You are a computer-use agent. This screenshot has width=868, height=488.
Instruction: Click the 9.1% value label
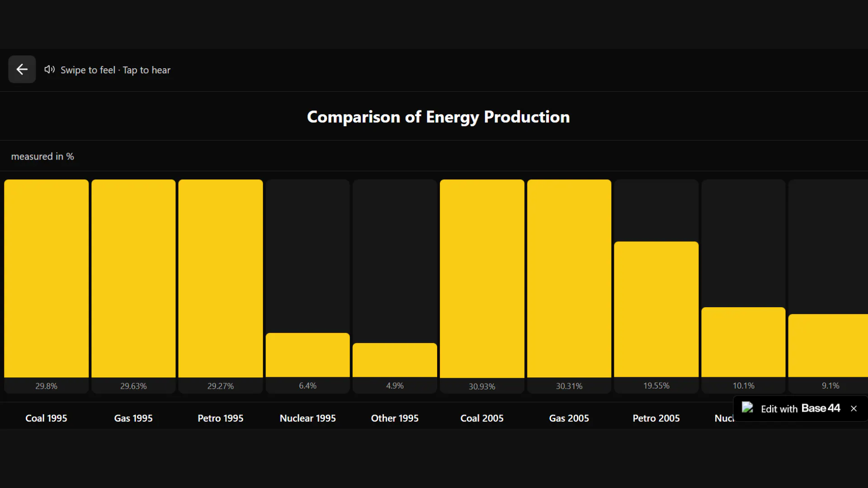tap(830, 385)
